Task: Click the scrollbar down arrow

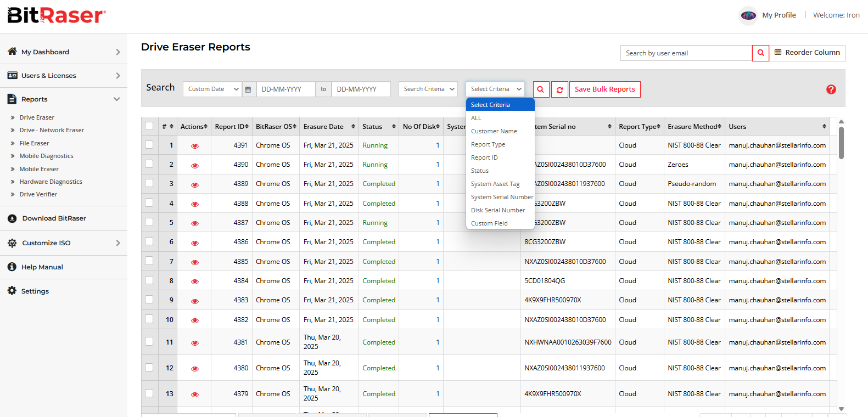Action: (841, 409)
